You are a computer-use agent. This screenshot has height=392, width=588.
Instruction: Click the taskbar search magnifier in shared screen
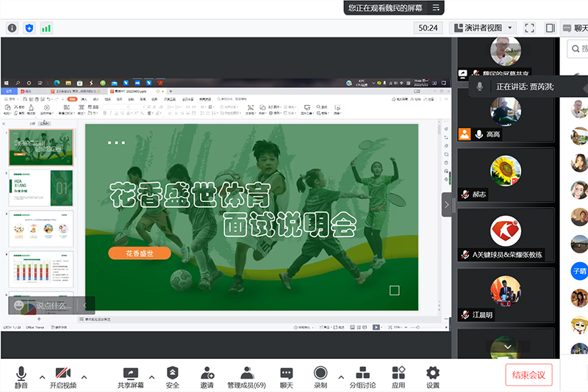click(x=18, y=83)
